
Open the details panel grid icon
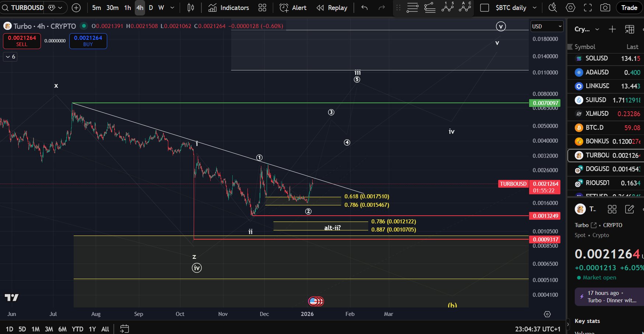612,209
